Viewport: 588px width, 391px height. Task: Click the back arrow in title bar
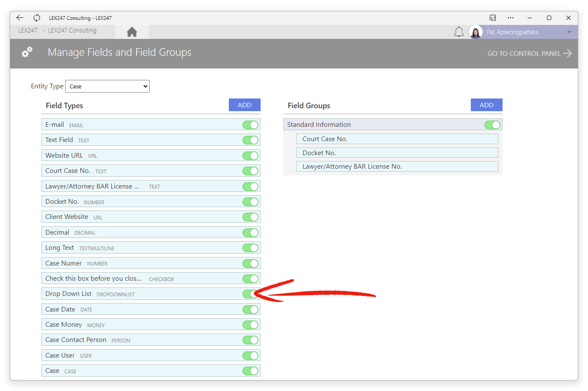coord(20,18)
